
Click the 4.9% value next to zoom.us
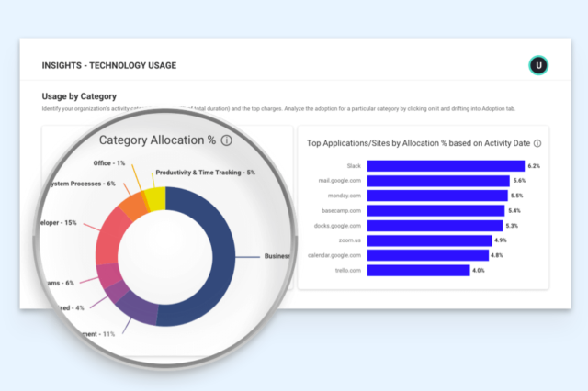(x=501, y=240)
